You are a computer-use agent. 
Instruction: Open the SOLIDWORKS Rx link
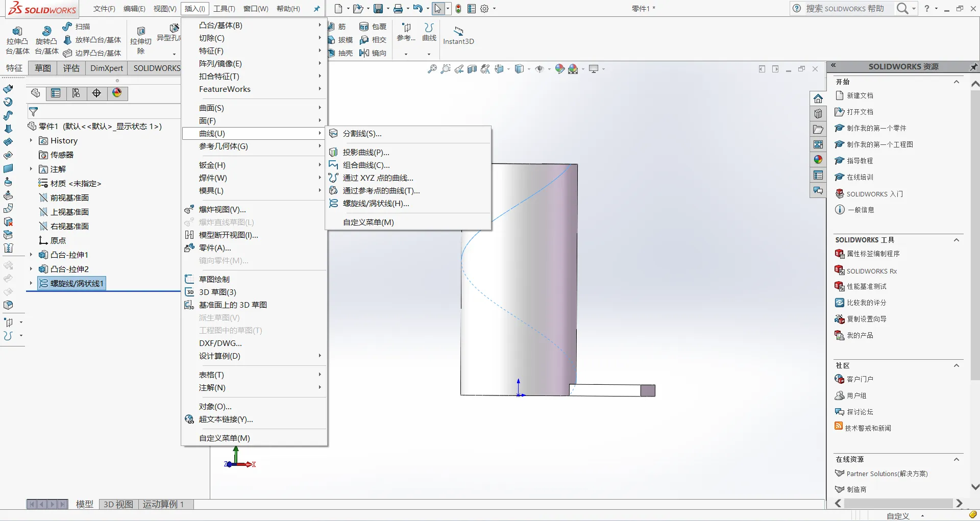(872, 271)
